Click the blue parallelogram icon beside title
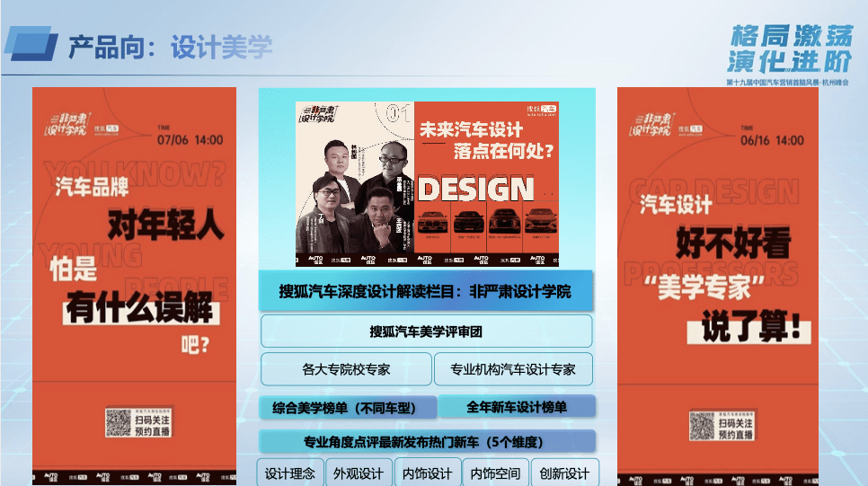 pos(31,43)
